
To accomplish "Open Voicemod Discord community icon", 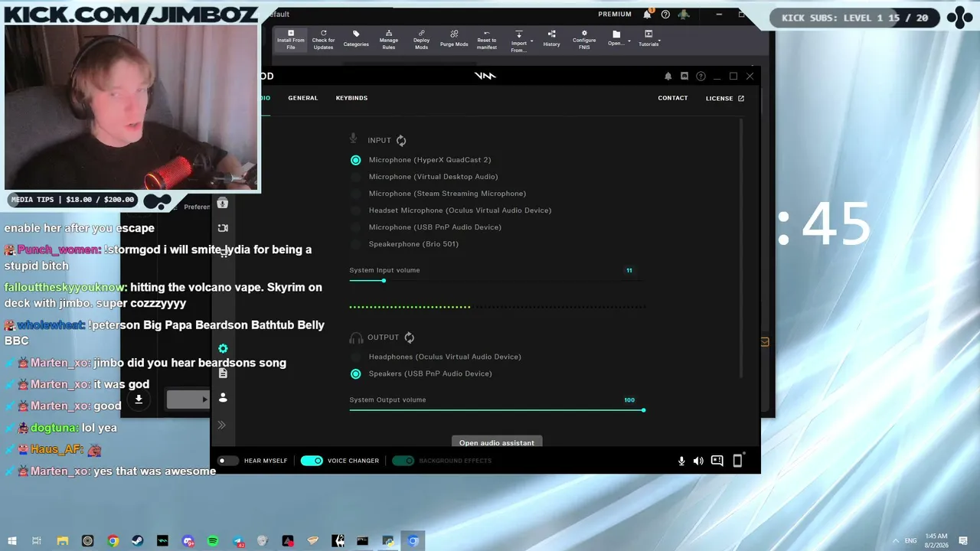I will pos(684,76).
